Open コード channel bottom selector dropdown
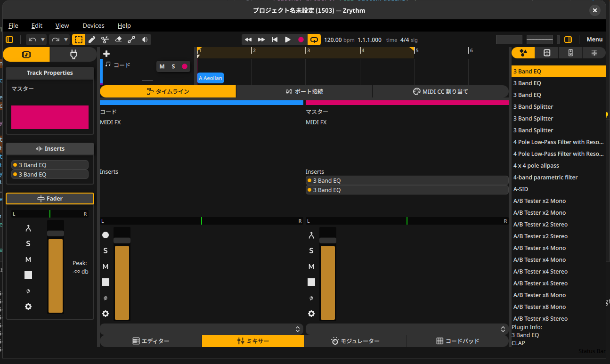Image resolution: width=610 pixels, height=364 pixels. tap(202, 329)
